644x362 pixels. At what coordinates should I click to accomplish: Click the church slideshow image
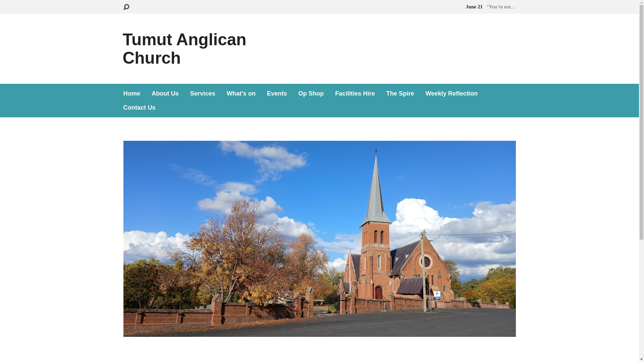(319, 239)
